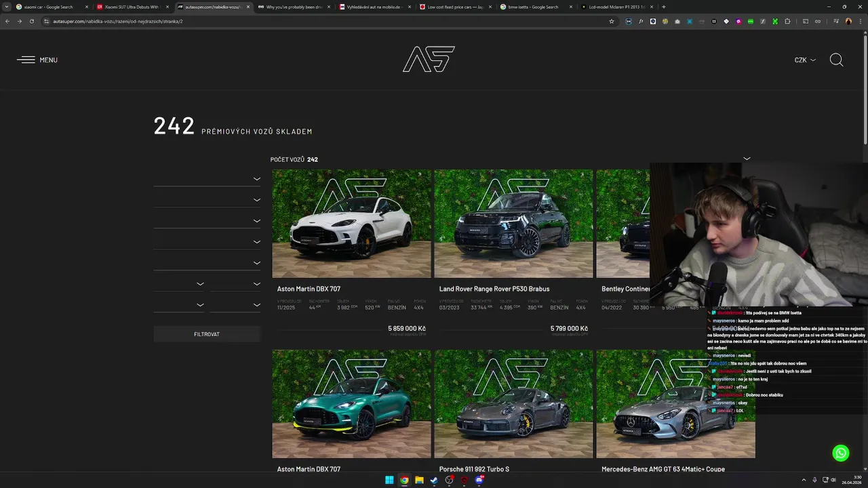Viewport: 868px width, 488px height.
Task: Expand the second filter dropdown in the sidebar
Action: [256, 200]
